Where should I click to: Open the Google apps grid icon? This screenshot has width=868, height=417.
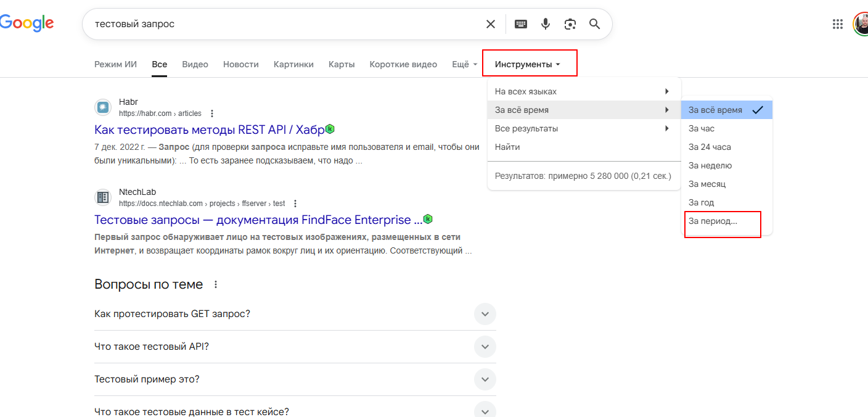(837, 24)
